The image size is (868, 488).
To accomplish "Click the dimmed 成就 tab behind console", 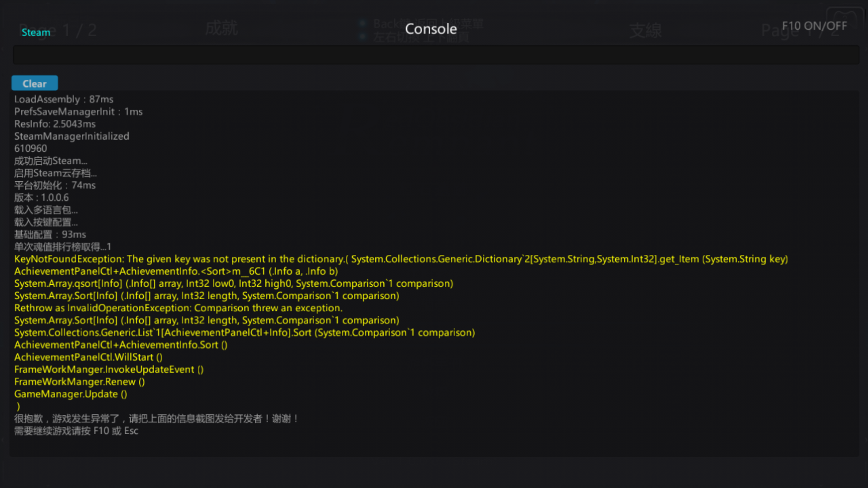I will point(221,28).
